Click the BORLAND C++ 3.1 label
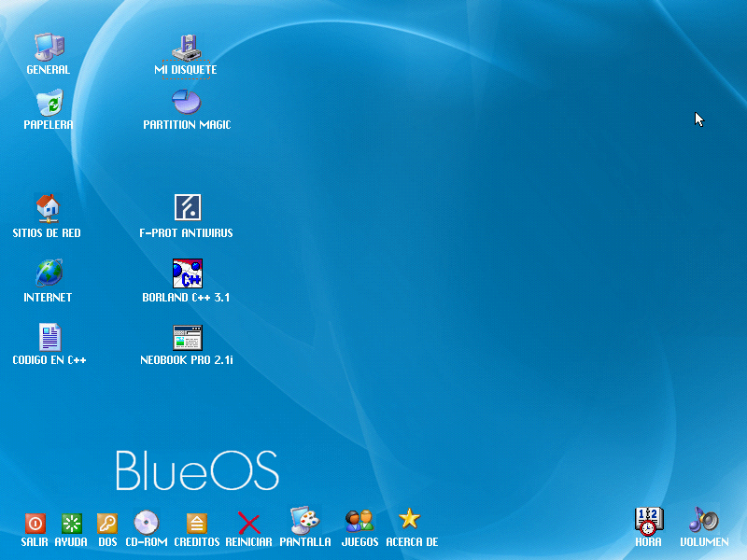The height and width of the screenshot is (560, 747). [x=186, y=298]
